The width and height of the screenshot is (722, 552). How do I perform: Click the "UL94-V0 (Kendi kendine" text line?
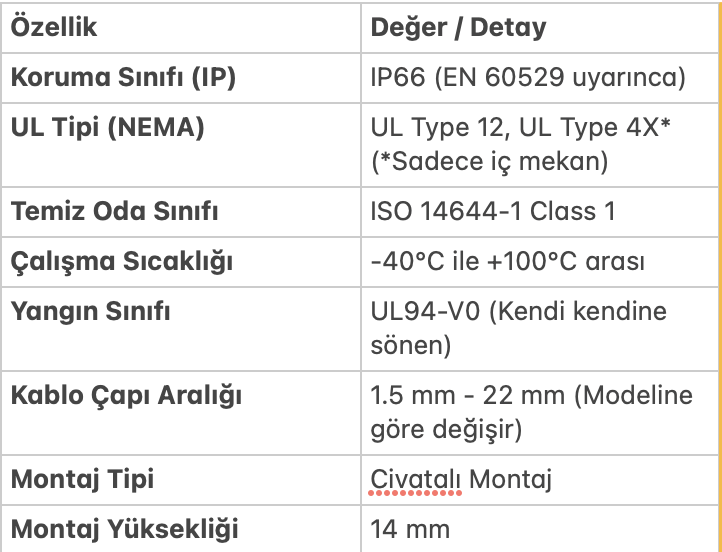click(518, 312)
